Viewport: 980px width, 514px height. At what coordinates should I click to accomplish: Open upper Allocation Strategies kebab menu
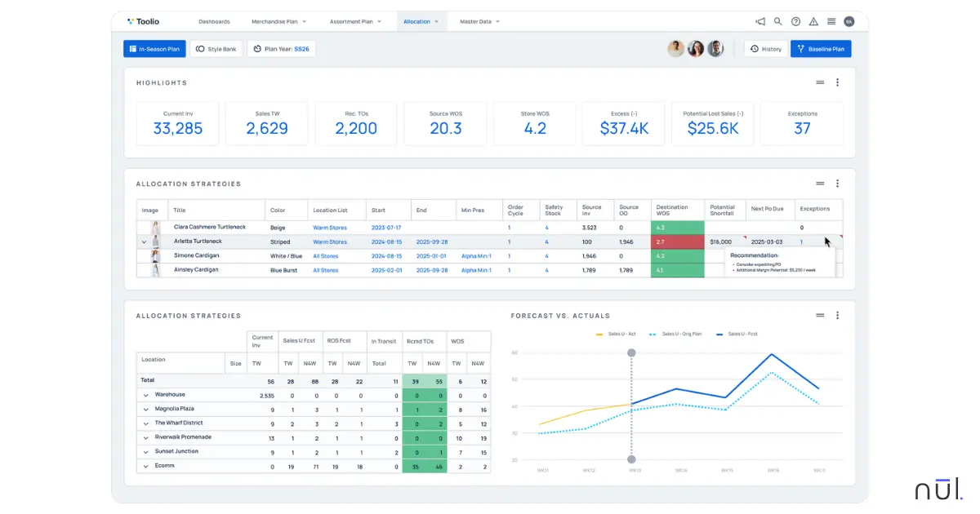coord(837,184)
